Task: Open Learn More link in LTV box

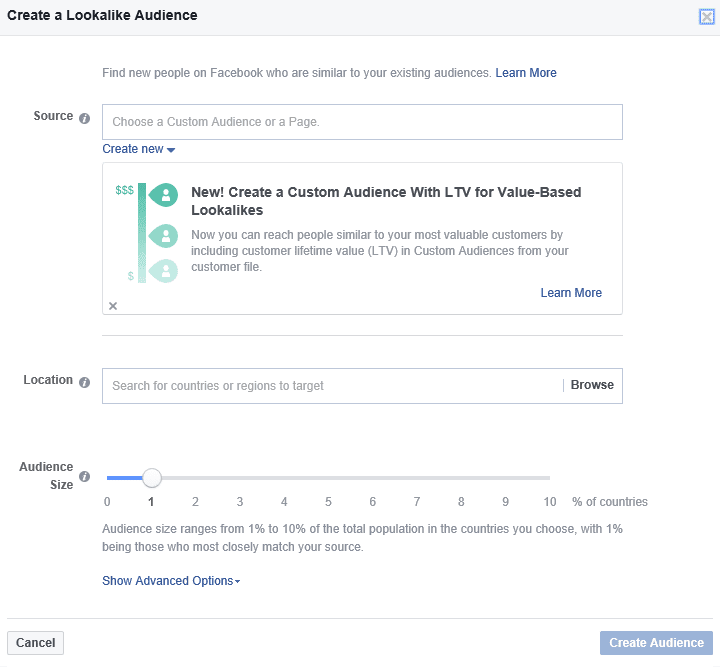Action: click(x=571, y=293)
